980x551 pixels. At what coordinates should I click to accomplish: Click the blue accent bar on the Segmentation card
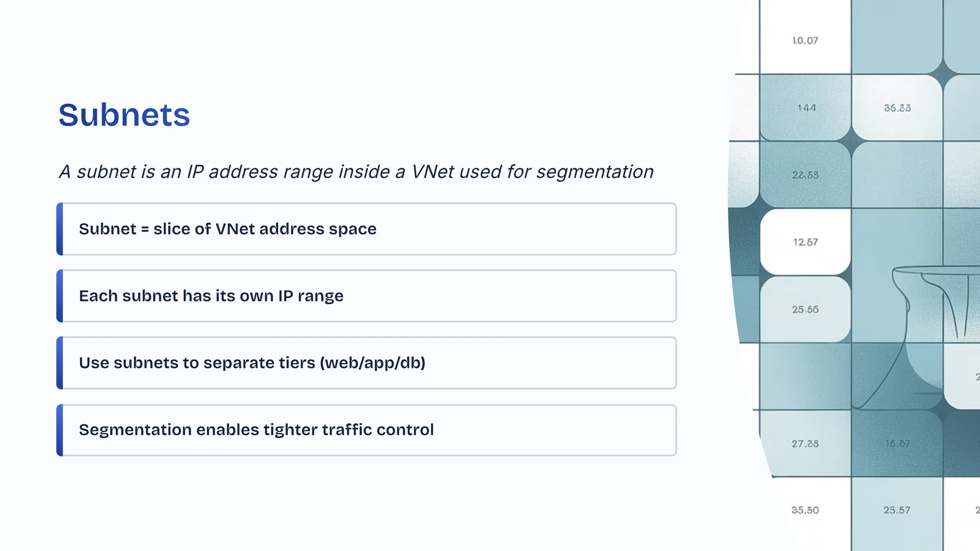(60, 430)
